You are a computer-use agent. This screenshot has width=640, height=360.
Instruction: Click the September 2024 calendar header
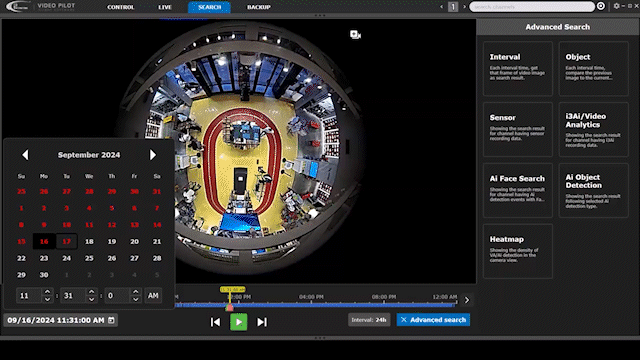coord(89,155)
